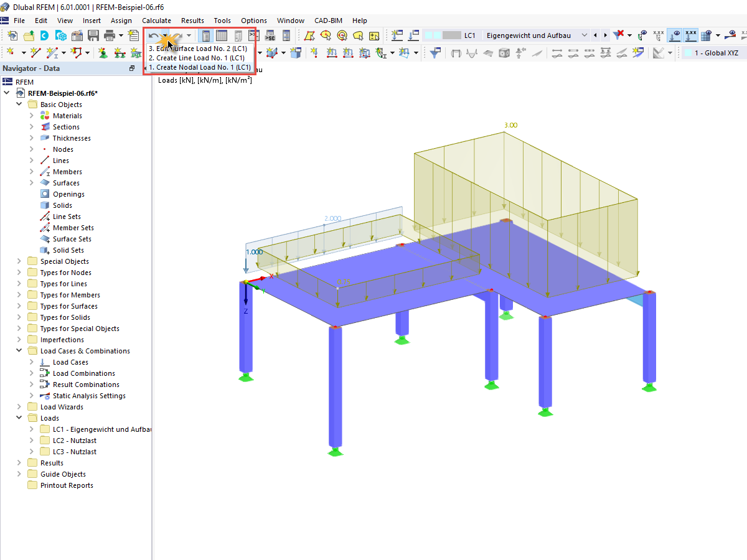The height and width of the screenshot is (560, 747).
Task: Click the Redo arrow icon
Action: [177, 35]
